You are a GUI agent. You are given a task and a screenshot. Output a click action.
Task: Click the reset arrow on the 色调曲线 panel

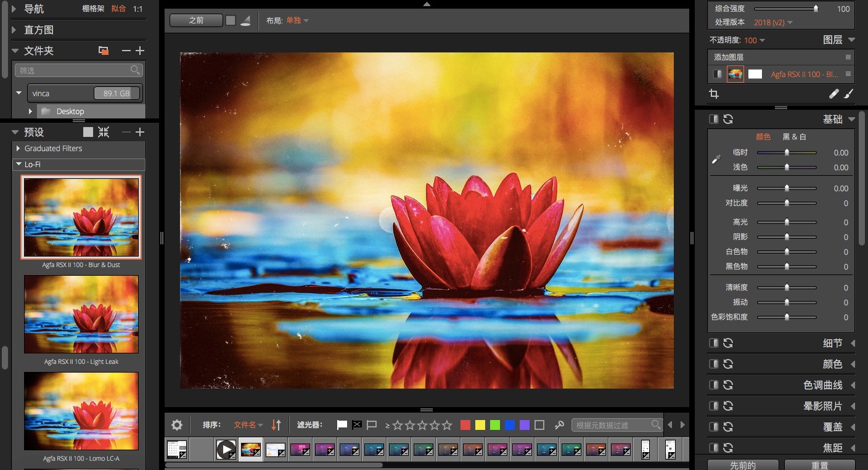click(x=729, y=384)
